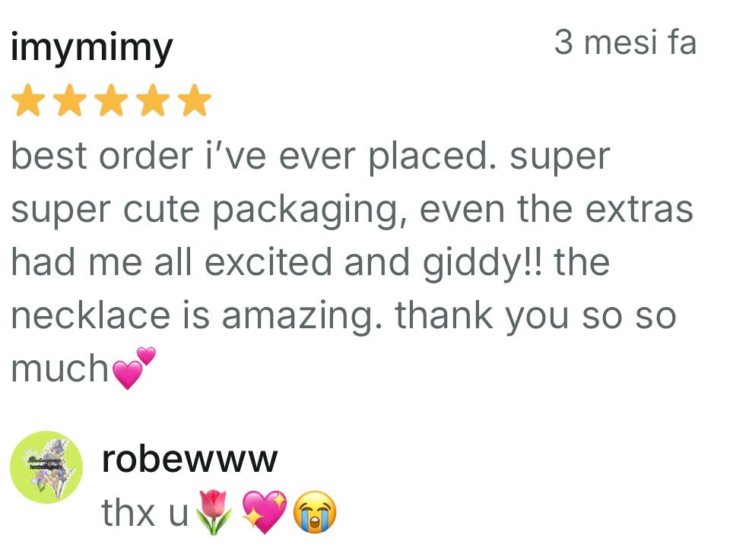Click the second rating star

[x=70, y=101]
